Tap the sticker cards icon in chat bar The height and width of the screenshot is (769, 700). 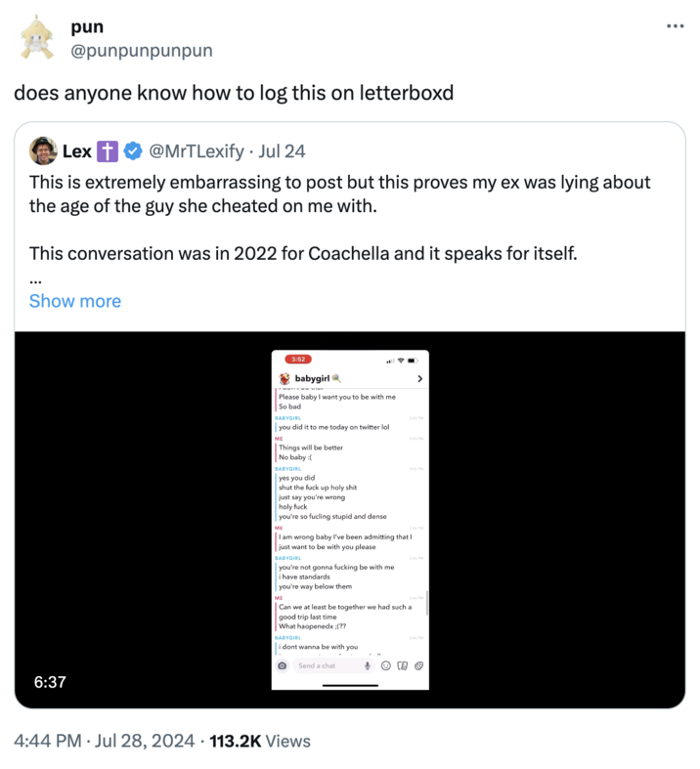(402, 665)
